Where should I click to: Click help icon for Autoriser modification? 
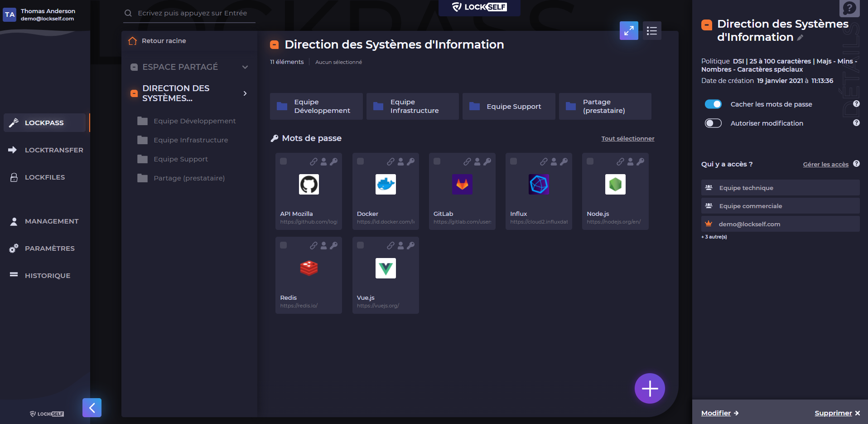coord(856,123)
